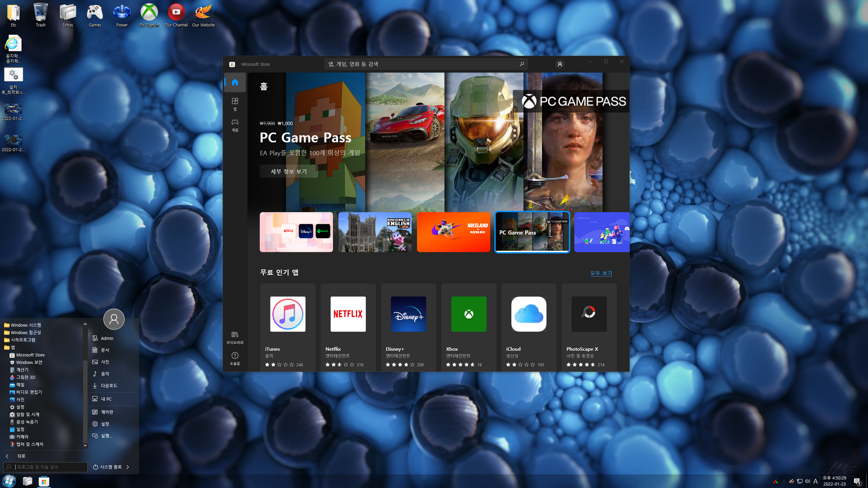The image size is (868, 488).
Task: Open Help in Store sidebar
Action: point(235,358)
